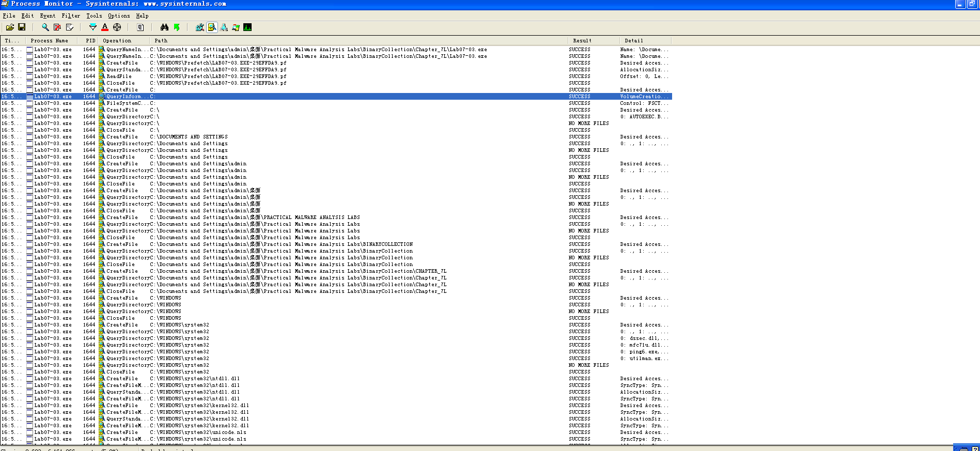The image size is (980, 451).
Task: Click the Open log file toolbar icon
Action: point(10,27)
